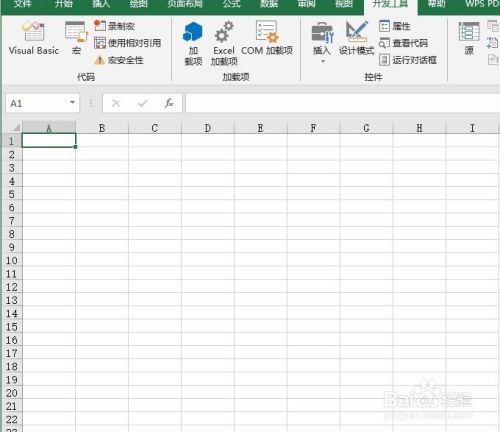Select row 15 header
This screenshot has width=500, height=432.
(x=12, y=327)
